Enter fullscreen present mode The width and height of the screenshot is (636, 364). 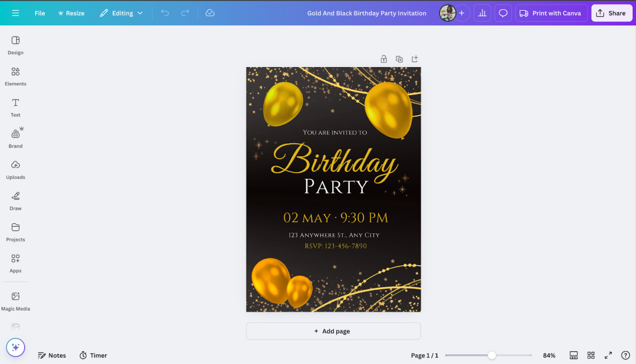click(608, 355)
